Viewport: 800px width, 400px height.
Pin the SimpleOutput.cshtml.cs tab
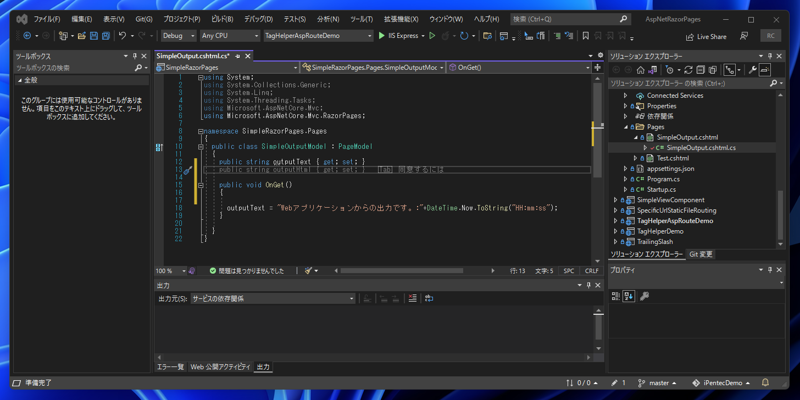[x=238, y=56]
